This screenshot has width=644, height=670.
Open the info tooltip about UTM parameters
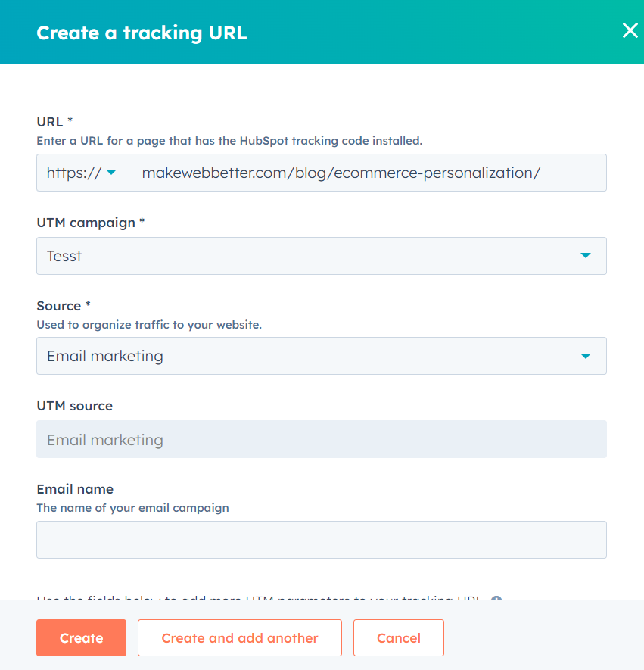[496, 600]
